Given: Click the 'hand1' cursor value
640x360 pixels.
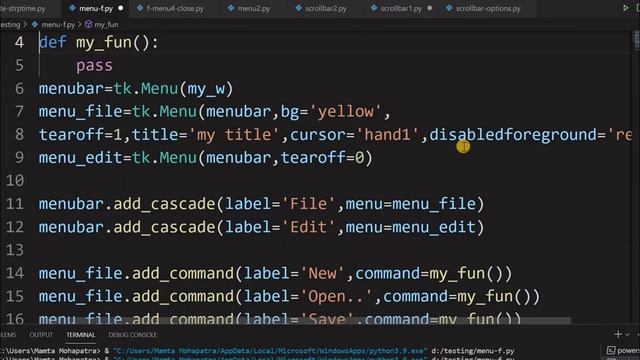Looking at the screenshot, I should pos(387,134).
